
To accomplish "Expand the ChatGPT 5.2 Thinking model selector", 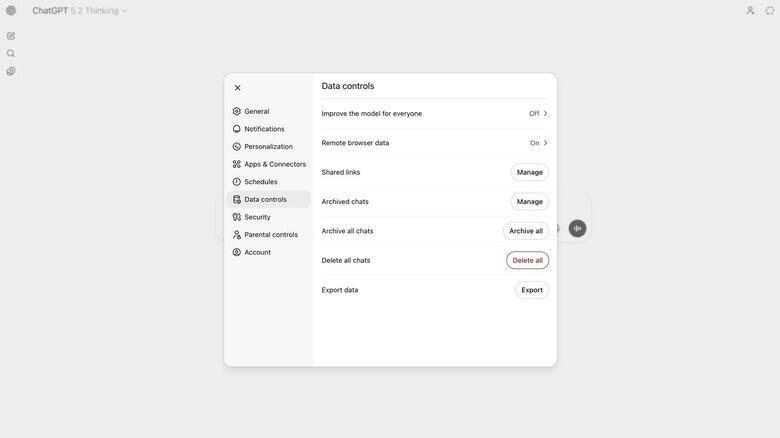I will pos(80,11).
